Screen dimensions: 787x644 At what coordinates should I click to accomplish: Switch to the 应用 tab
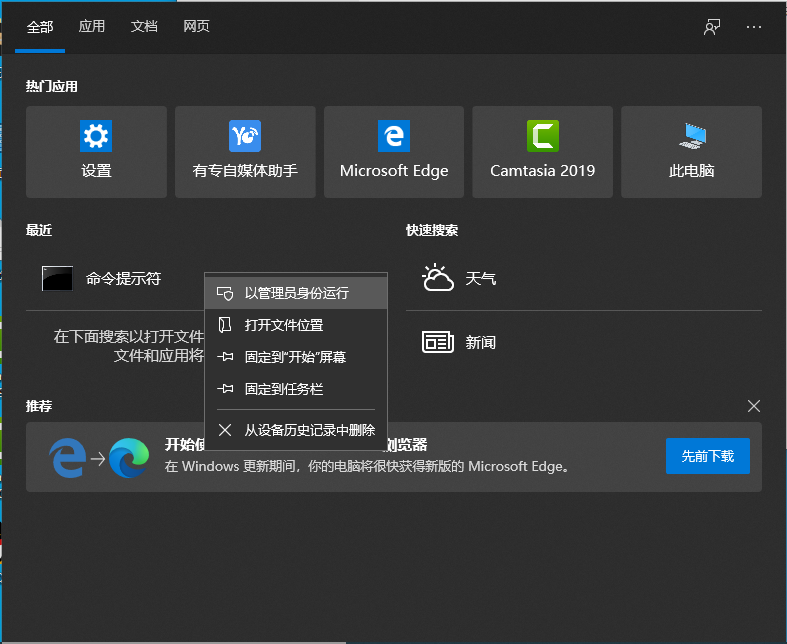coord(92,27)
